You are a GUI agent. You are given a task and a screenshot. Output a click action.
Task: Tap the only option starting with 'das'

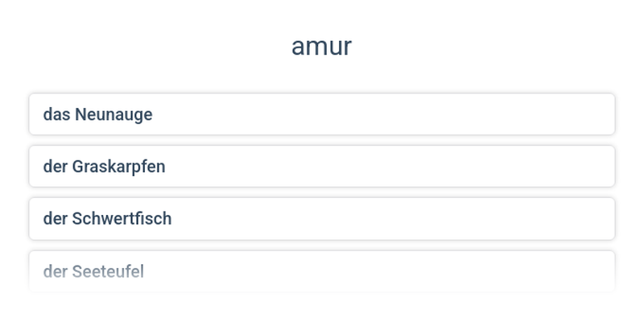click(322, 114)
